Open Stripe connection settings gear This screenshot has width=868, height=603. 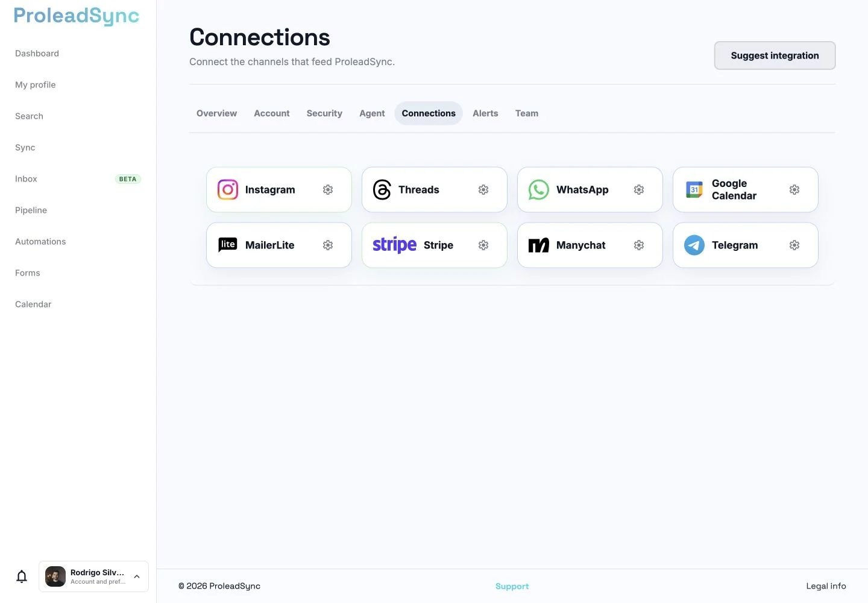coord(483,245)
